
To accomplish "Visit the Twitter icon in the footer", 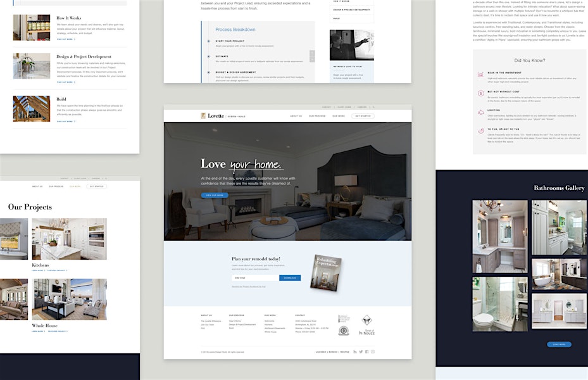I will [x=361, y=351].
